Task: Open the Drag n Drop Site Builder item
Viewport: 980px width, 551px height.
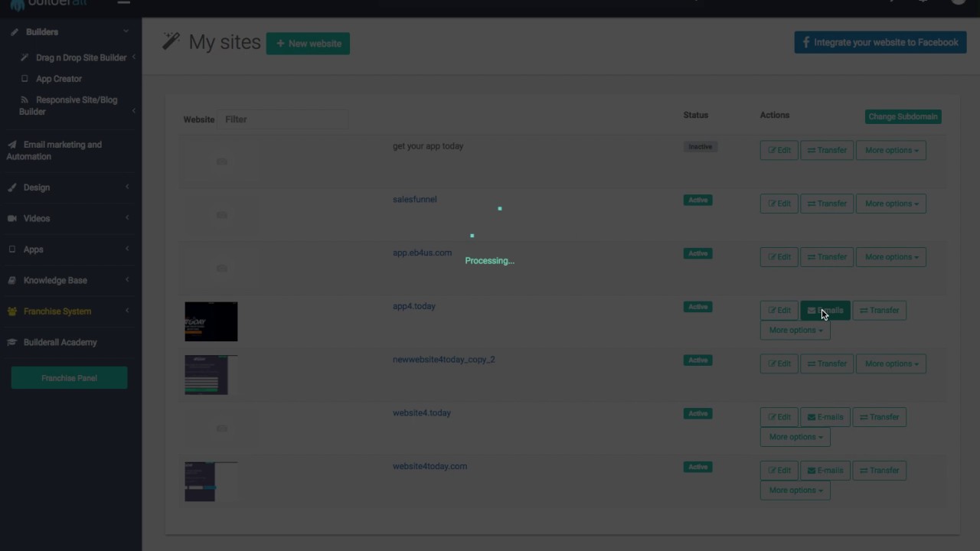Action: [x=81, y=57]
